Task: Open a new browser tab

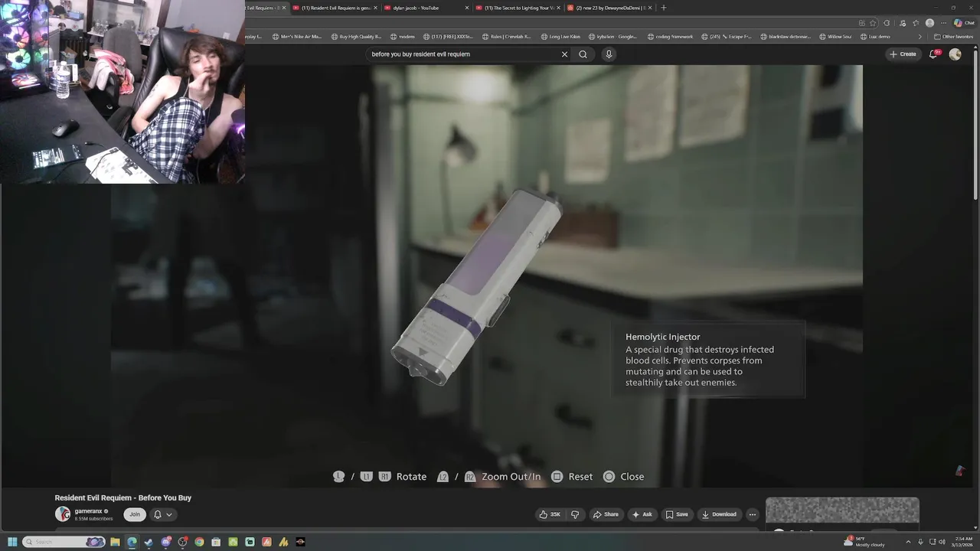Action: [x=663, y=8]
